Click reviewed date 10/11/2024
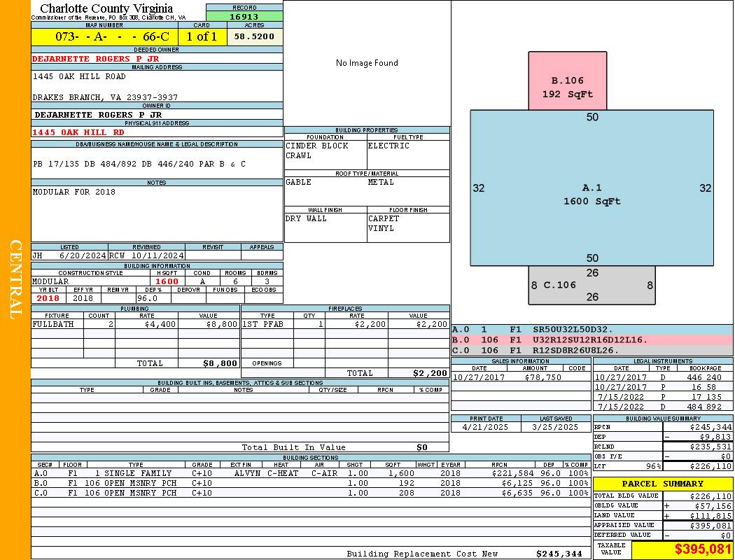Viewport: 735px width, 560px height. [158, 256]
